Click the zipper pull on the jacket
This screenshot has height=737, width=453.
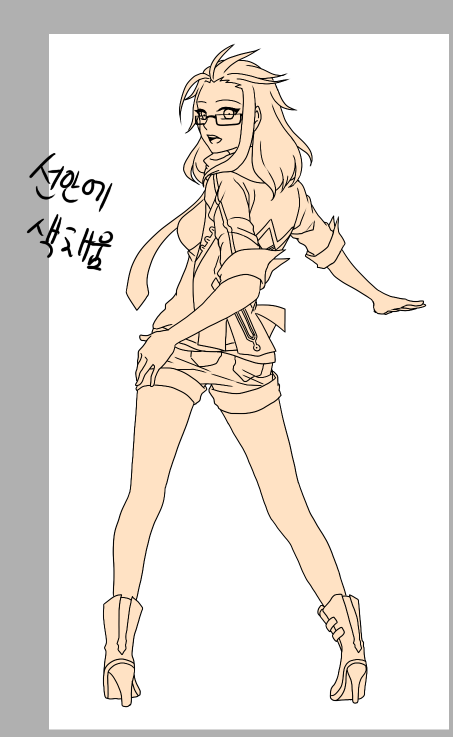[256, 347]
